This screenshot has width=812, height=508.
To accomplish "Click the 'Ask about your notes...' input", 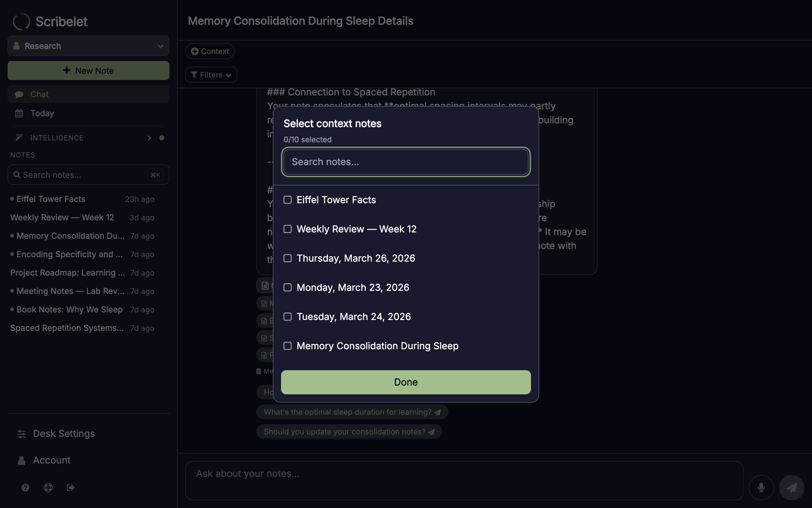I will pyautogui.click(x=464, y=480).
